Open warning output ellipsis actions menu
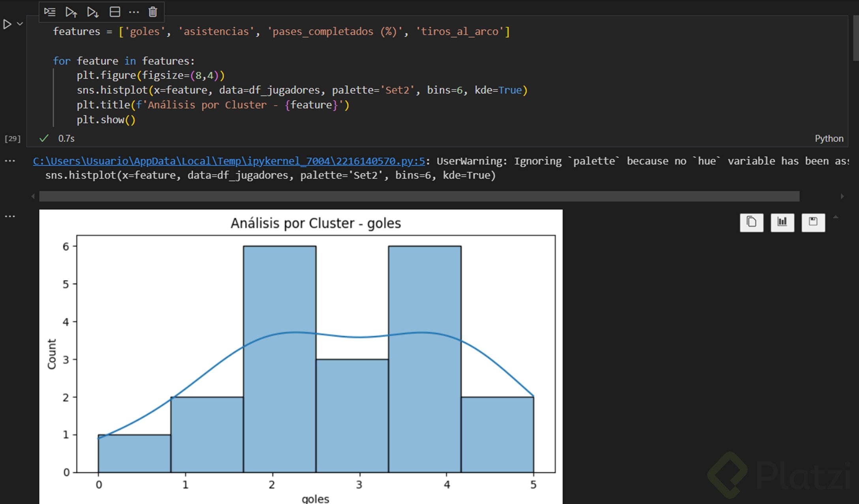 (x=10, y=161)
